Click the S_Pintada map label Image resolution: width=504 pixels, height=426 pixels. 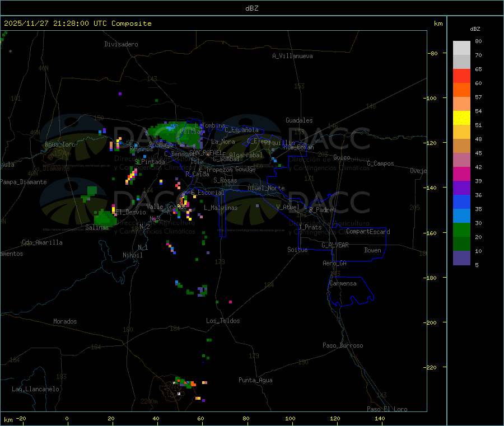tap(150, 162)
